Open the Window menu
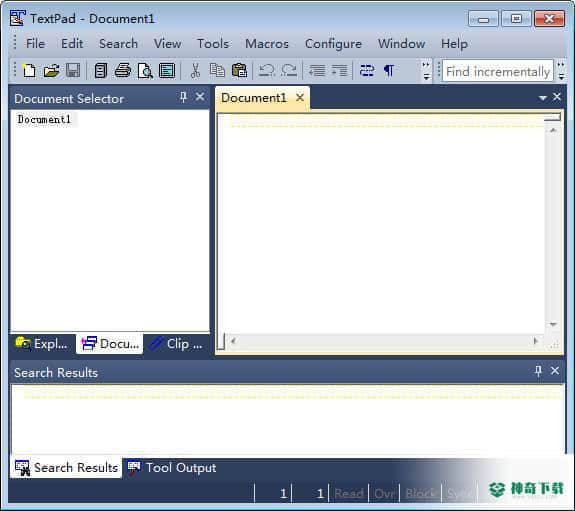575x511 pixels. [x=402, y=44]
